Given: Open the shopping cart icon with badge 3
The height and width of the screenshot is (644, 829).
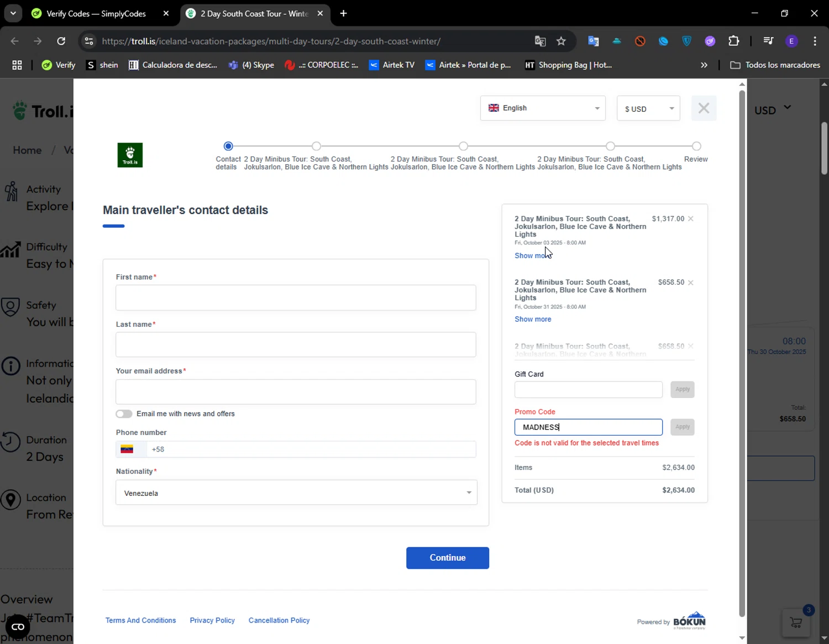Looking at the screenshot, I should [x=796, y=622].
